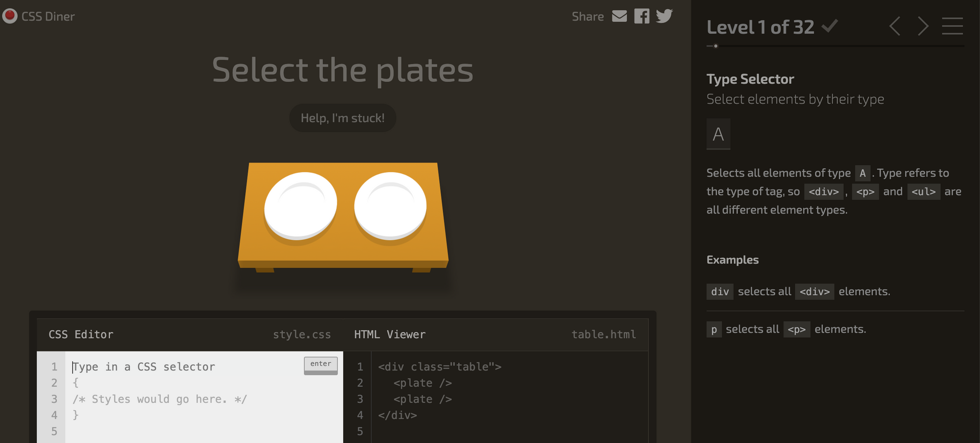Advance to next level with right arrow

(923, 26)
